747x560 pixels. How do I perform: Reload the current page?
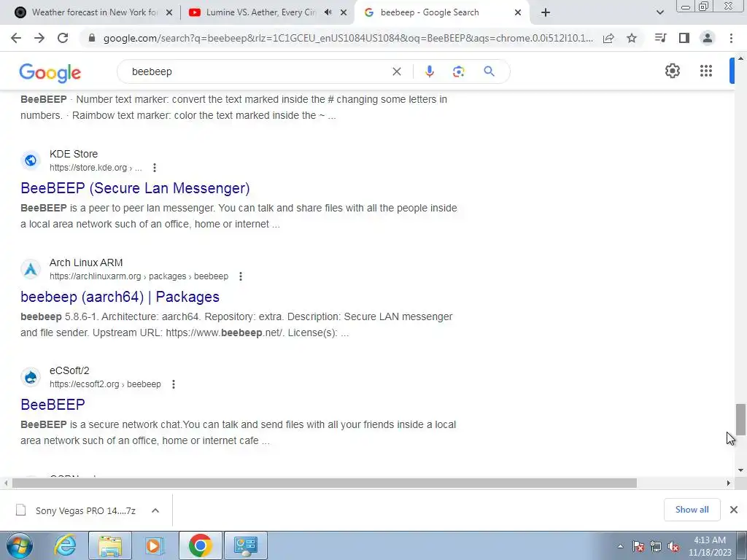pyautogui.click(x=63, y=38)
